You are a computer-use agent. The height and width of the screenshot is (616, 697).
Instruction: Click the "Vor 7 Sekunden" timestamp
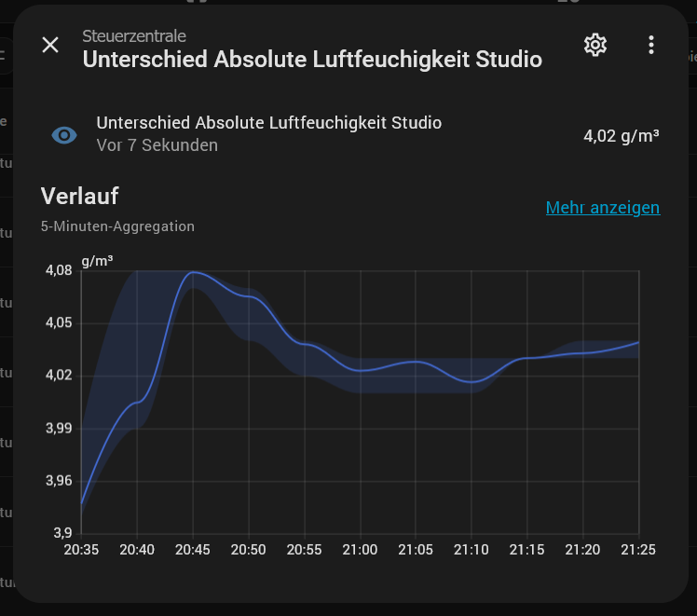coord(157,145)
